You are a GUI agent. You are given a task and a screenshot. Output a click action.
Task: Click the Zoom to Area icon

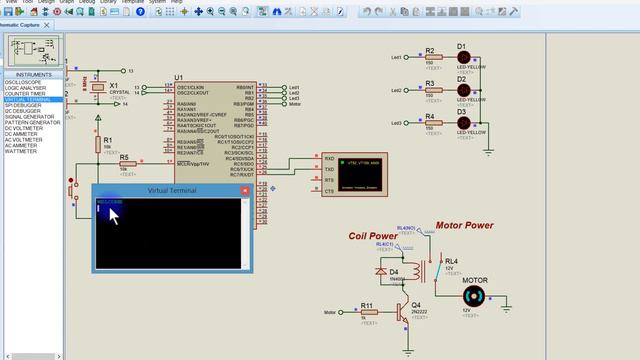pyautogui.click(x=245, y=12)
